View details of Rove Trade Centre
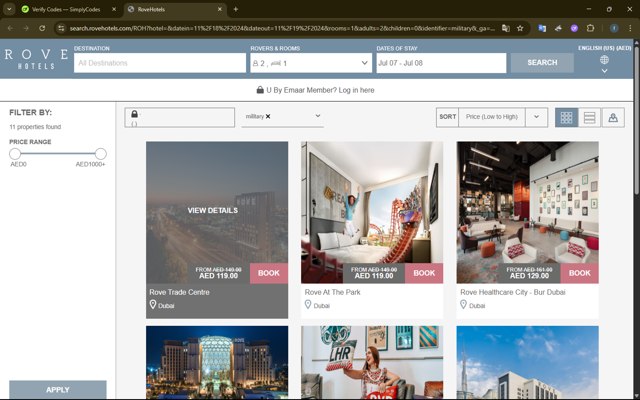The image size is (640, 400). tap(213, 210)
